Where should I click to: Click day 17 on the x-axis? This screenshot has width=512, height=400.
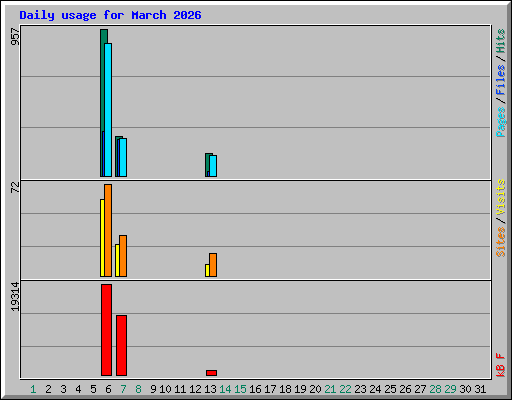tap(270, 389)
